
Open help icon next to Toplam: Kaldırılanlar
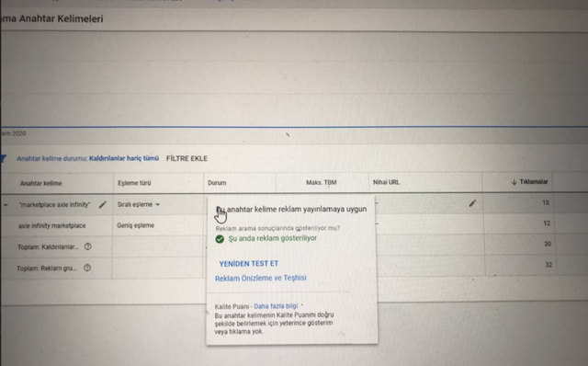point(88,246)
